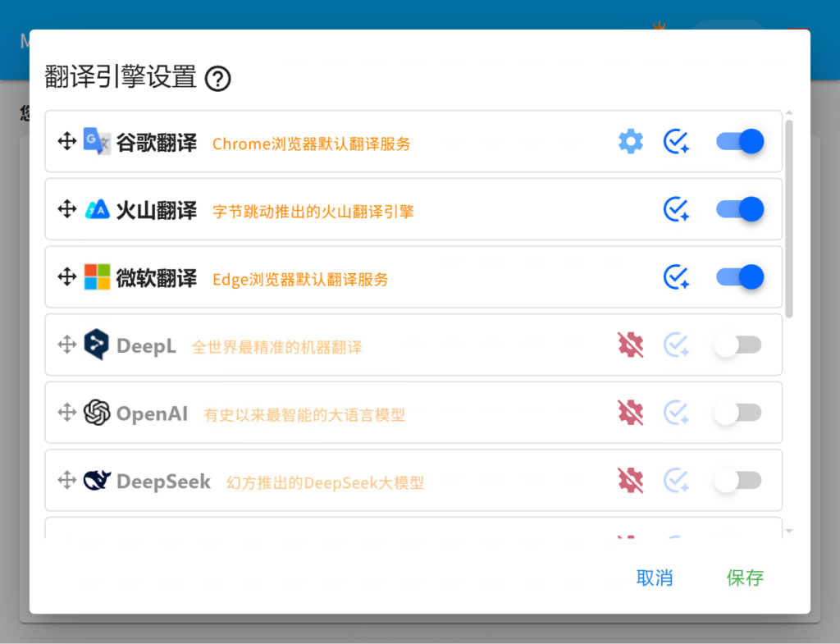Click description 幻方推出的DeepSeek大模型
The image size is (840, 644).
coord(325,482)
